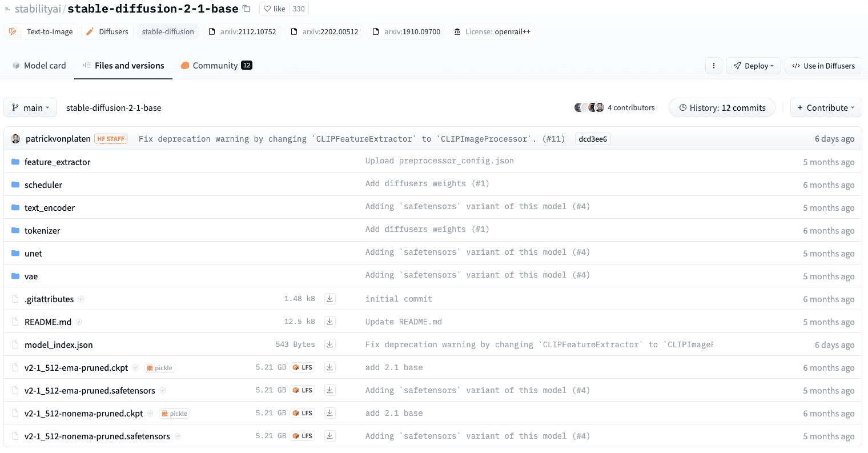868x453 pixels.
Task: Click the patrickvonplaten username link
Action: pos(58,139)
